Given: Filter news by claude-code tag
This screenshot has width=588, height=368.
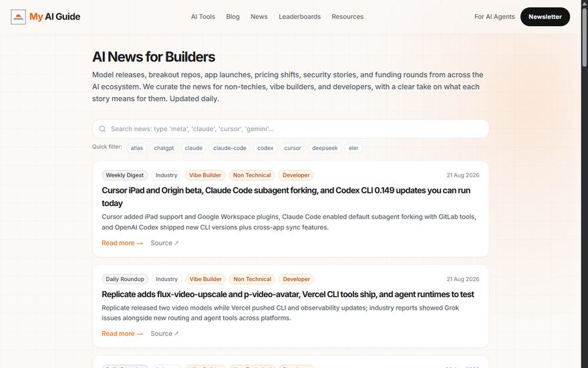Looking at the screenshot, I should [230, 148].
